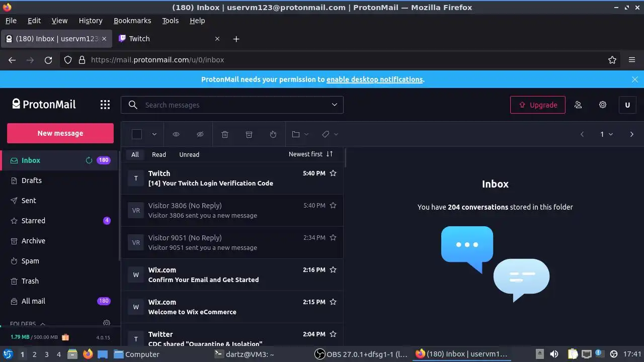Click the mark as read eye icon
Viewport: 644px width, 362px height.
tap(176, 134)
